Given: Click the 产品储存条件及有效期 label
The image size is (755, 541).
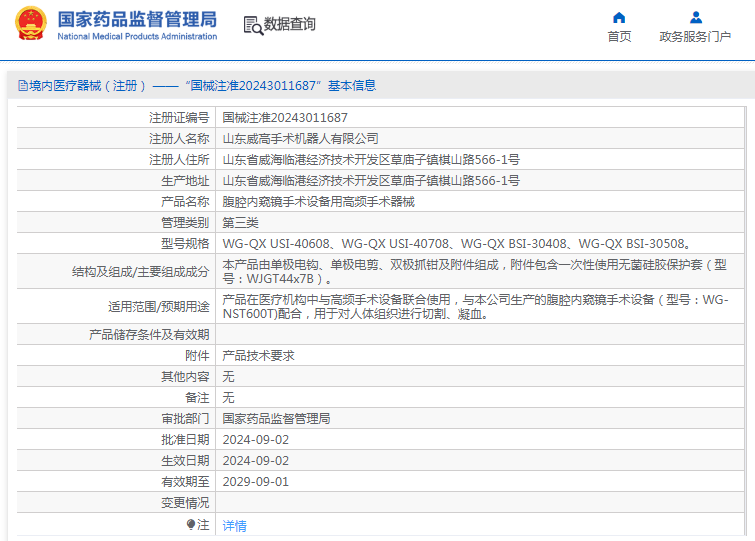Looking at the screenshot, I should pos(149,335).
